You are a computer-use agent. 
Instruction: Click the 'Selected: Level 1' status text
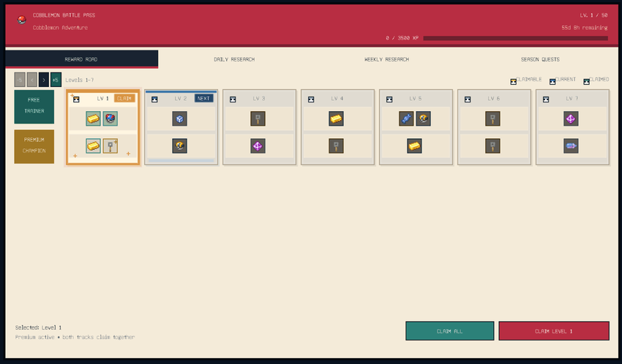tap(38, 327)
